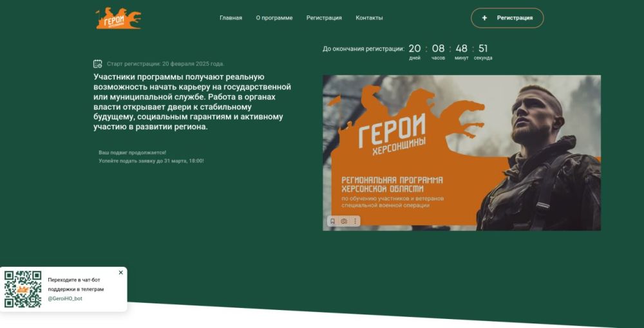This screenshot has height=328, width=644.
Task: Select Регистрация in the top navigation menu
Action: tap(324, 18)
